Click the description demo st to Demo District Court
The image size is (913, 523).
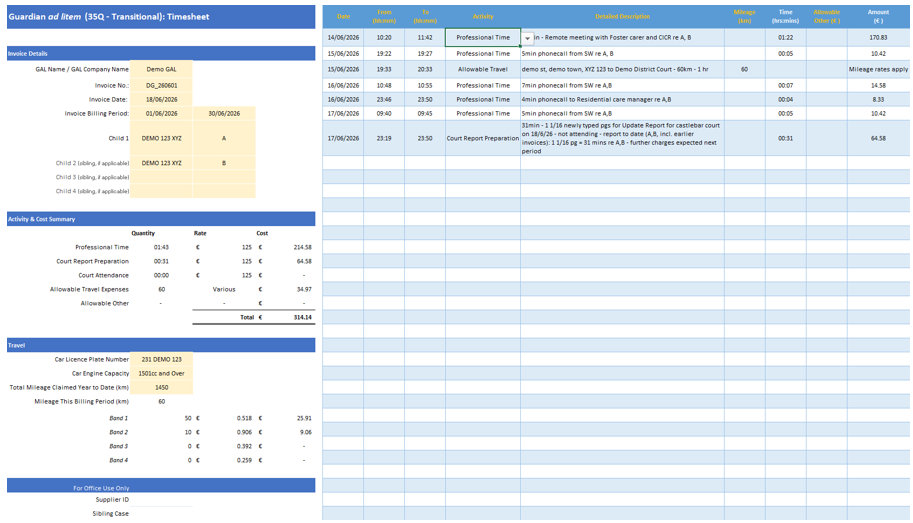(622, 69)
